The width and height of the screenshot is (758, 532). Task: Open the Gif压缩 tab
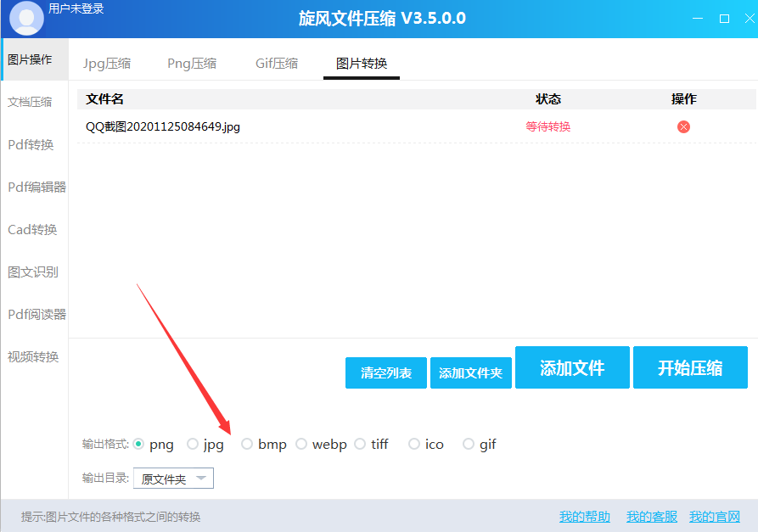pyautogui.click(x=276, y=63)
